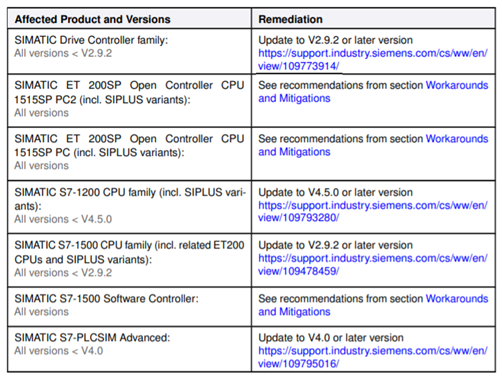Screen dimensions: 502x380
Task: Open the S7-1500 CPU update link 109478459
Action: [373, 265]
